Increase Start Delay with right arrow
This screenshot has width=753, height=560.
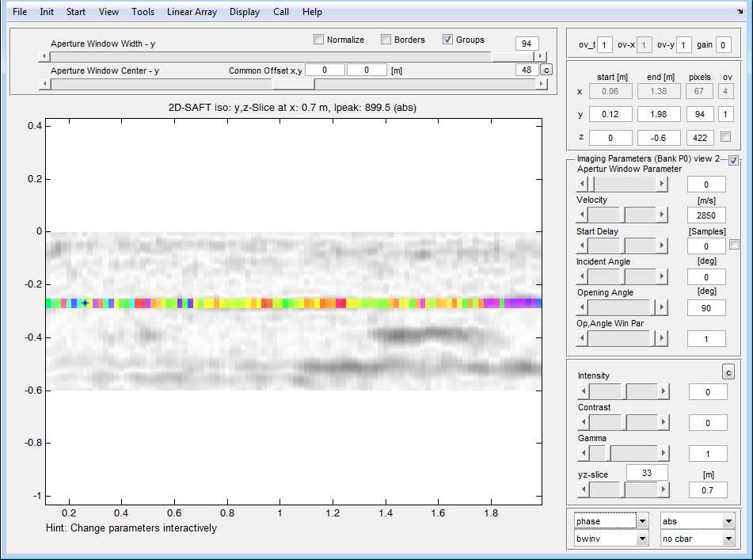coord(662,246)
